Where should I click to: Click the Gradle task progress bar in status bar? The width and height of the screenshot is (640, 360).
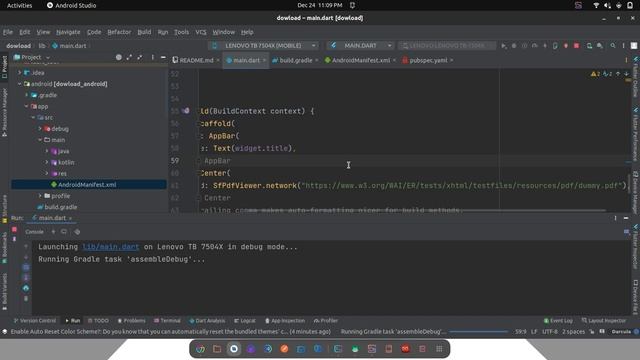click(x=478, y=332)
